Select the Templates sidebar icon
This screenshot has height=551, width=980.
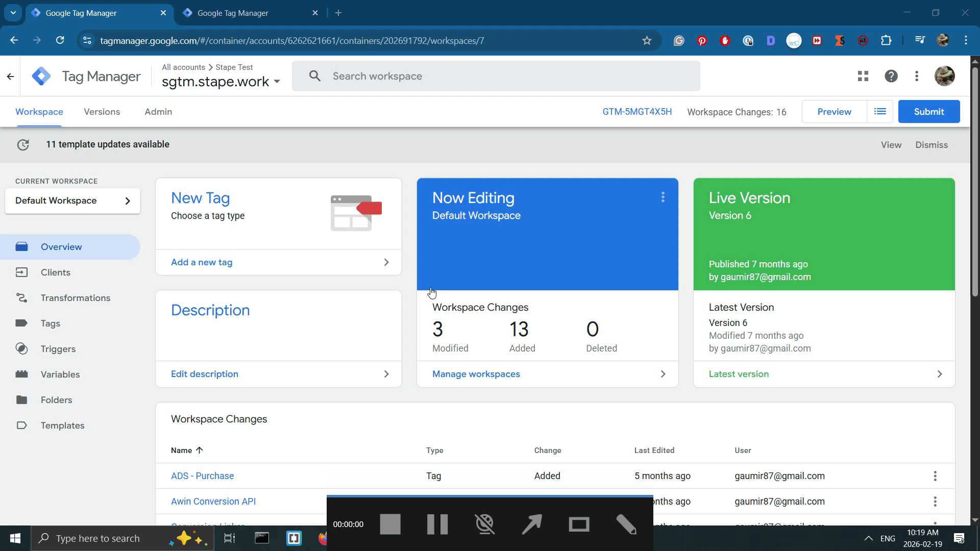(22, 425)
